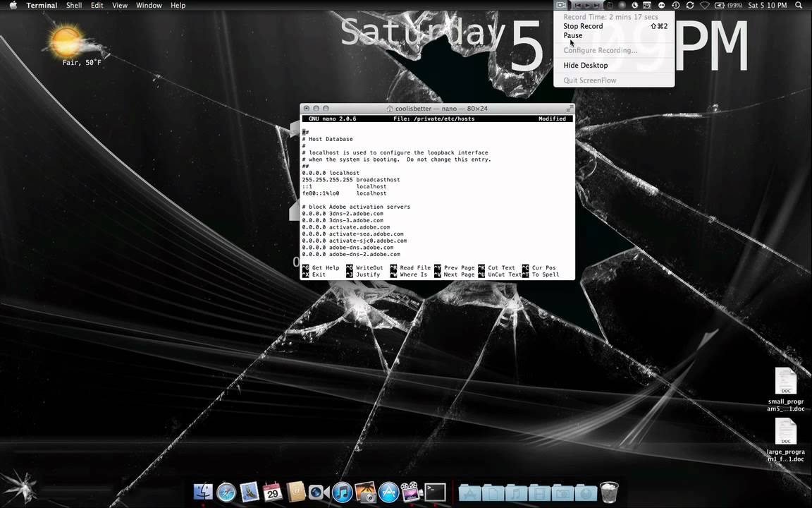Click the Where Is shortcut label in nano
This screenshot has width=812, height=508.
pyautogui.click(x=413, y=274)
